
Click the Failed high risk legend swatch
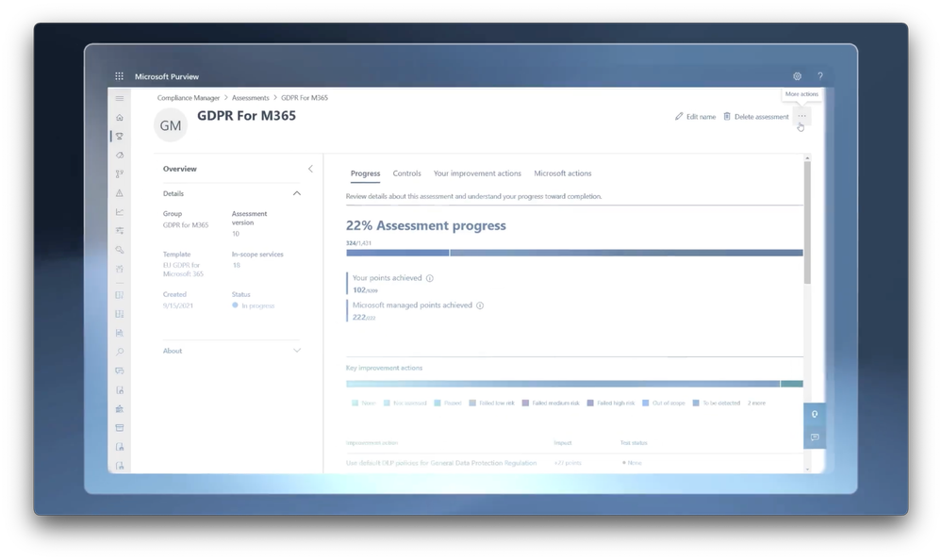(590, 404)
